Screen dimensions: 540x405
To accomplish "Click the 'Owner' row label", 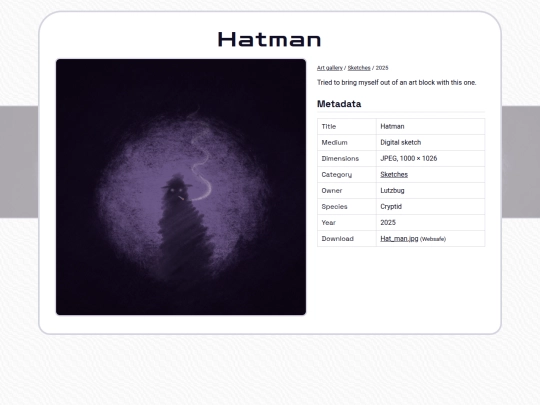I will [x=332, y=190].
